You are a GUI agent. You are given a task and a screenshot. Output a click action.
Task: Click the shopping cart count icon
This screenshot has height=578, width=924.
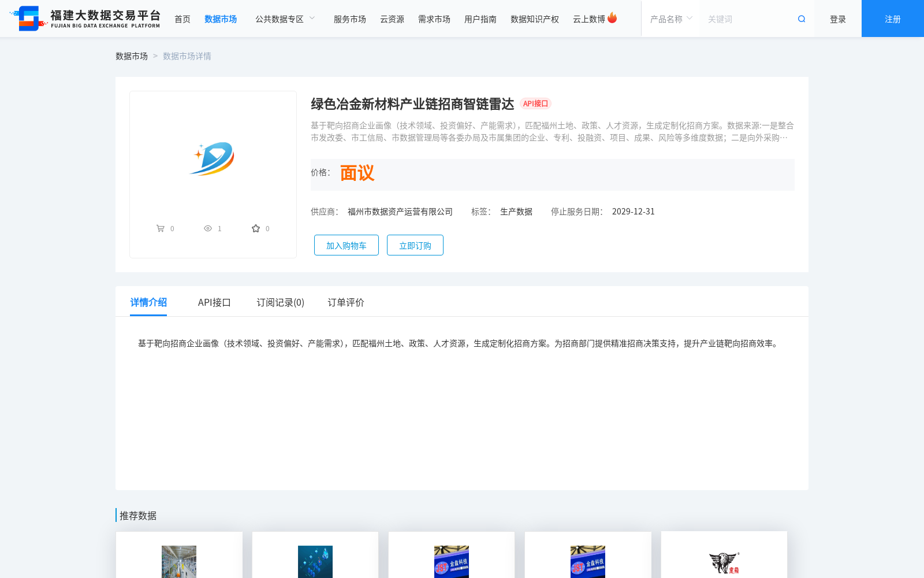pos(161,228)
